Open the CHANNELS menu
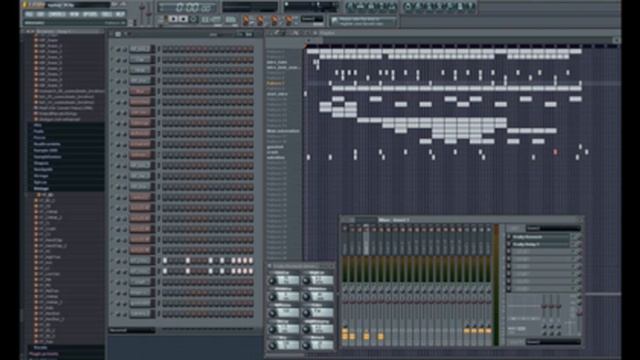640x360 pixels. [x=57, y=14]
